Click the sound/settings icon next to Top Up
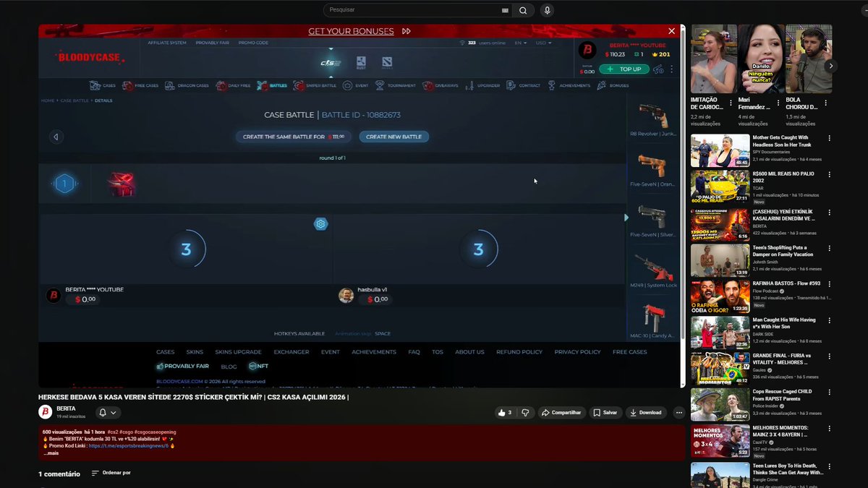 [x=658, y=69]
